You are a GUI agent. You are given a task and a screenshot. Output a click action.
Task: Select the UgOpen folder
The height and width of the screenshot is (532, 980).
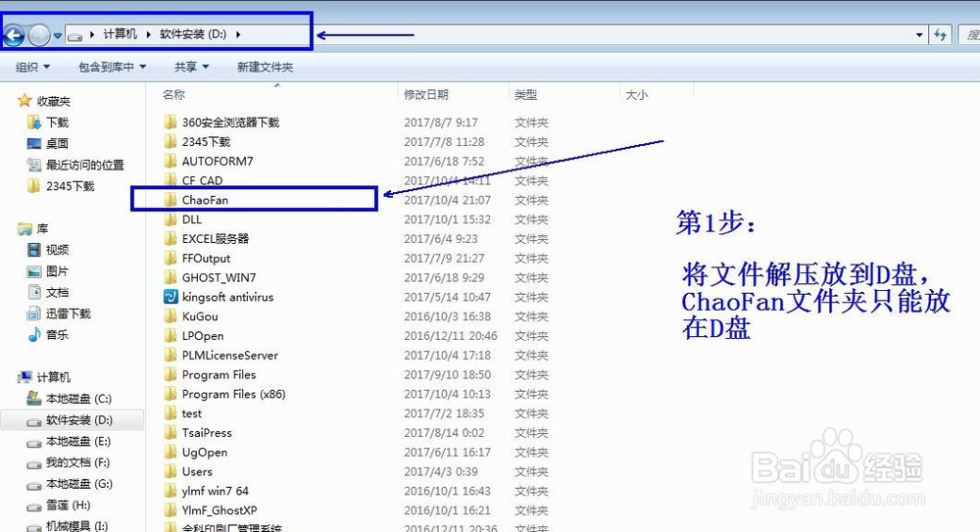pos(205,452)
